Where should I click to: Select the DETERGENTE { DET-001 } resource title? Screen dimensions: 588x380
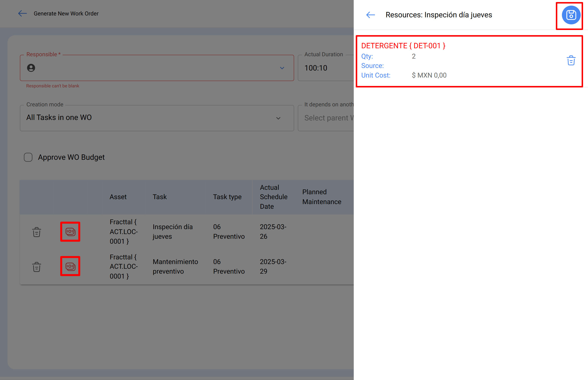(x=403, y=46)
